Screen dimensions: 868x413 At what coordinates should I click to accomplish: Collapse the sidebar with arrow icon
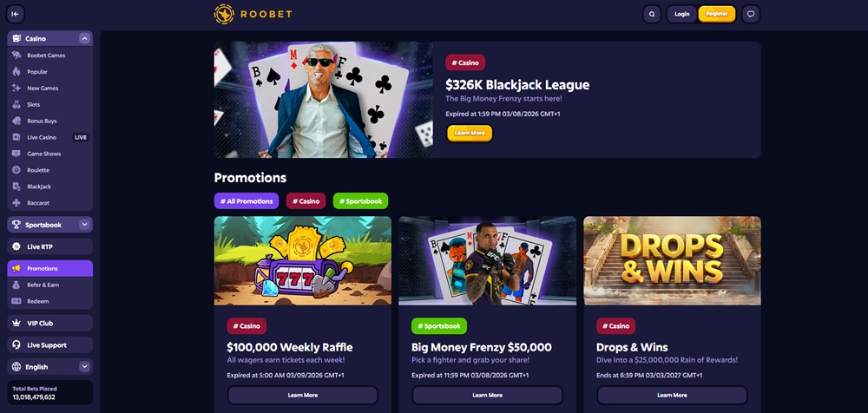click(x=15, y=14)
